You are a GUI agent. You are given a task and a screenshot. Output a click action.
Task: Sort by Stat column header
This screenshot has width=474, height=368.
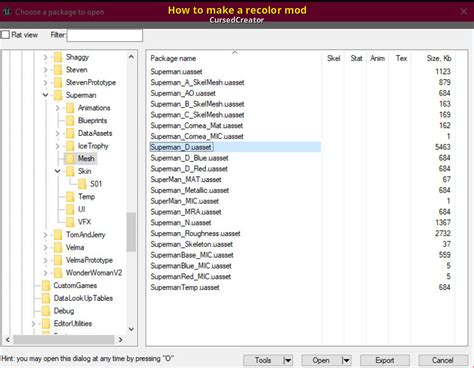click(x=356, y=58)
